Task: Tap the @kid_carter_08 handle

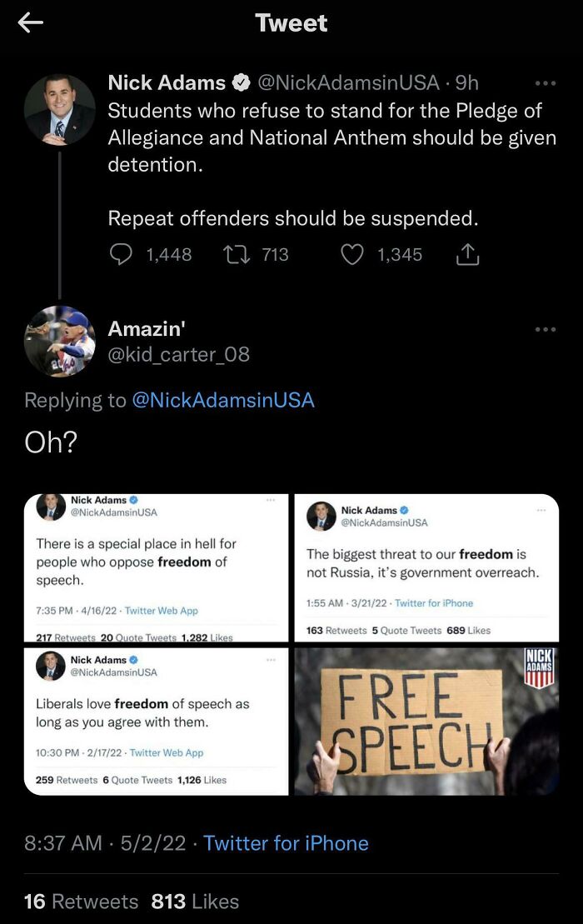Action: click(x=178, y=354)
